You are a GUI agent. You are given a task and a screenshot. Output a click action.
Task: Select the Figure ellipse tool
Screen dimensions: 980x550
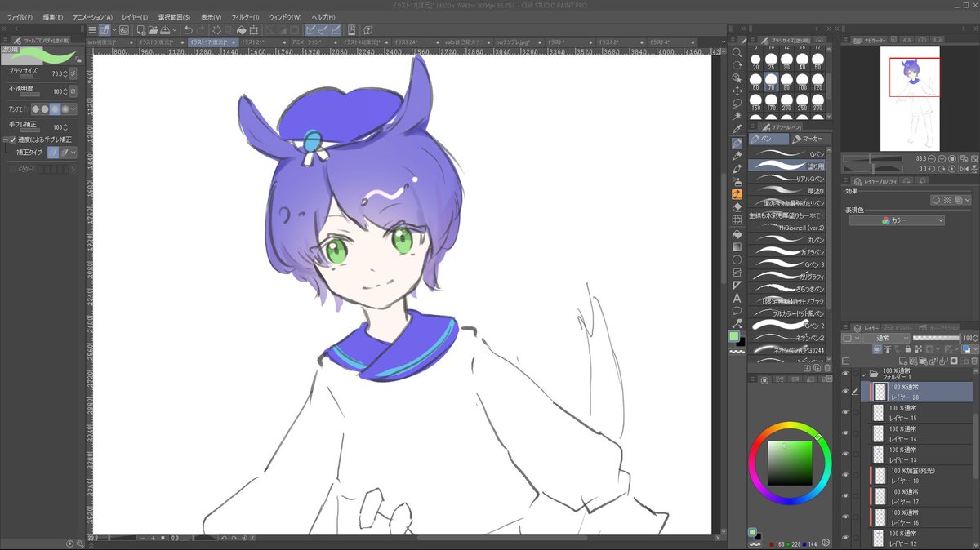click(737, 259)
